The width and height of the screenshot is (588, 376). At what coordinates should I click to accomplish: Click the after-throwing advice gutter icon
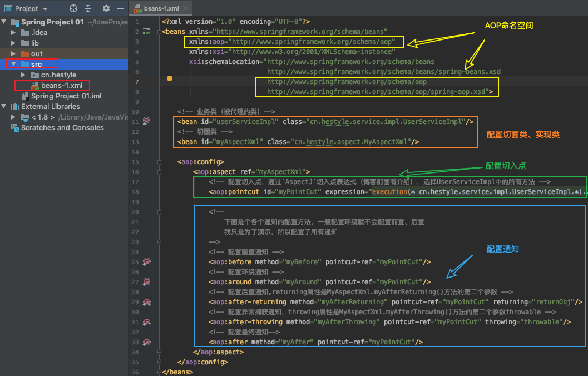pos(146,321)
